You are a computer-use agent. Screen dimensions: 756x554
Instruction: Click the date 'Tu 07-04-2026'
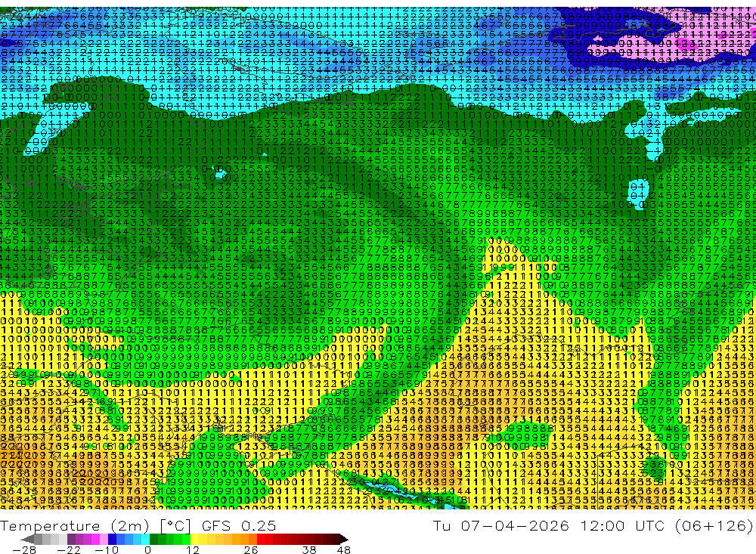(x=501, y=525)
